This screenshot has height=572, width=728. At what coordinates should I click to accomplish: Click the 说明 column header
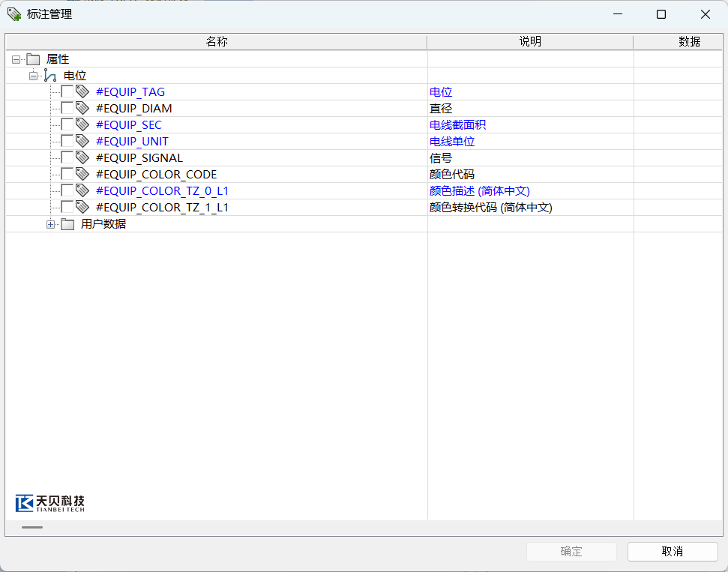coord(530,42)
